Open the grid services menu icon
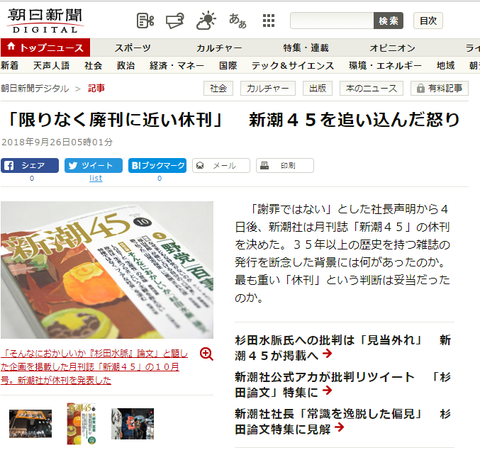 [x=268, y=21]
